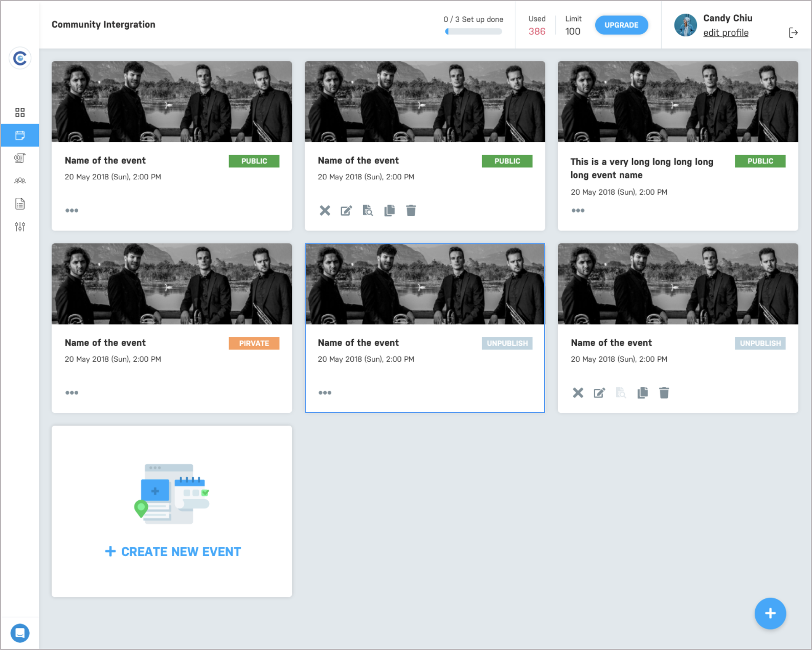Image resolution: width=812 pixels, height=650 pixels.
Task: Click the Used count '386'
Action: [x=537, y=32]
